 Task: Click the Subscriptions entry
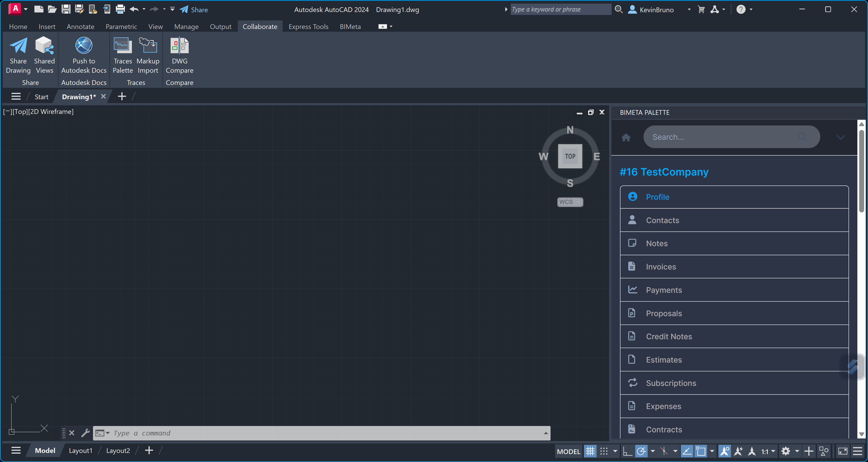pos(734,383)
